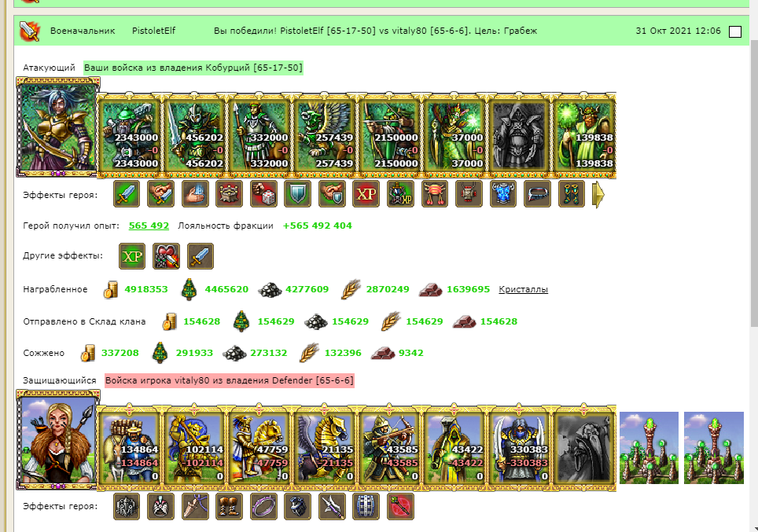Screen dimensions: 758x532
Task: Click the report sword icon beside Военачальник
Action: pos(30,31)
